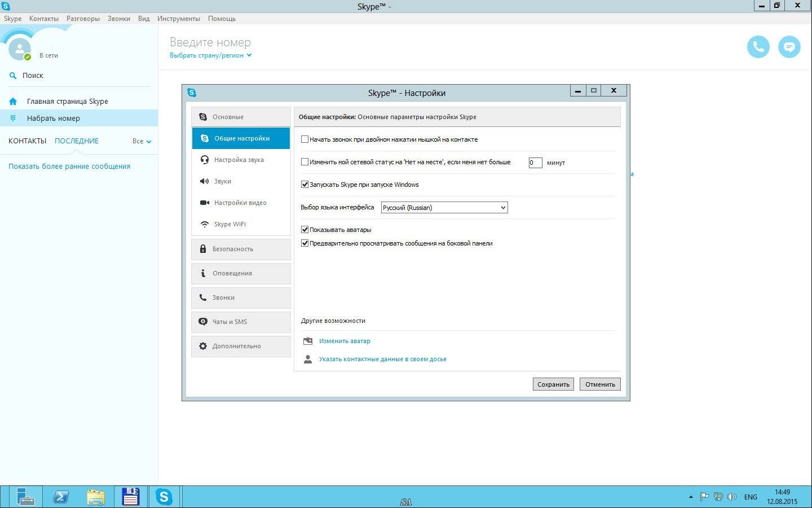This screenshot has width=812, height=508.
Task: Click the profile avatar in the sidebar
Action: tap(20, 49)
